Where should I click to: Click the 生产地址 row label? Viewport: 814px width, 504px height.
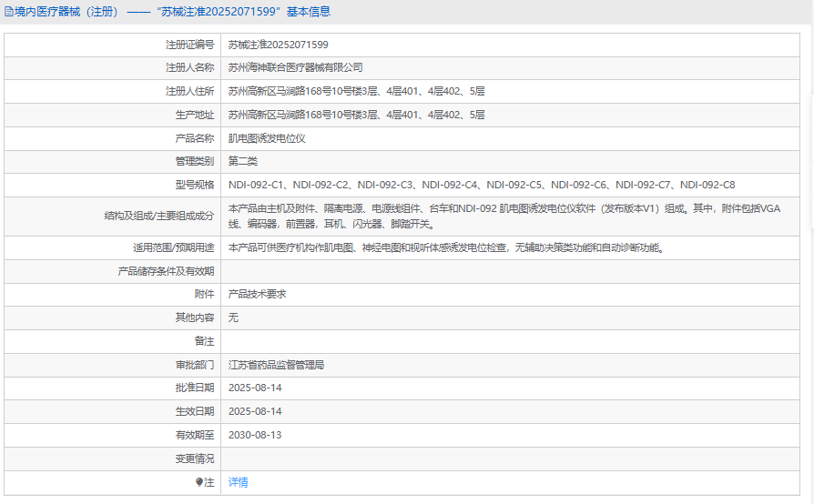point(195,116)
